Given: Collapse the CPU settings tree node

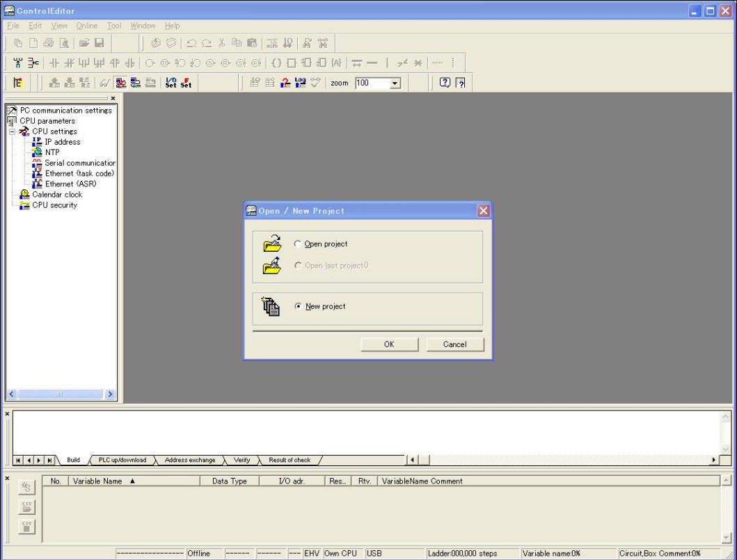Looking at the screenshot, I should tap(12, 131).
